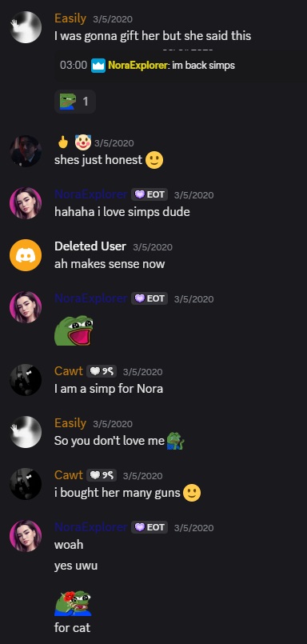Click the EOT server tag on "hahaha" message
Image resolution: width=307 pixels, height=644 pixels.
(150, 194)
